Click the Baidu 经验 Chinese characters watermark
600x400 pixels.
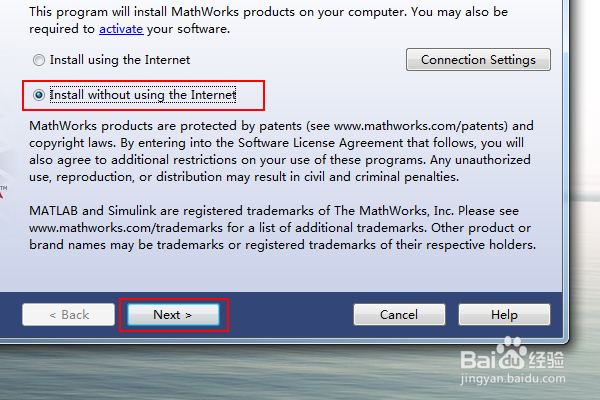546,360
